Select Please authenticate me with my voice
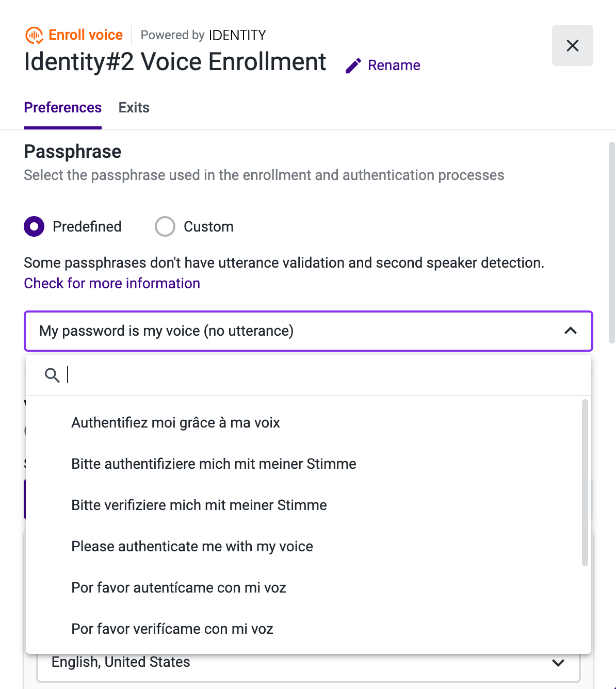 point(192,546)
